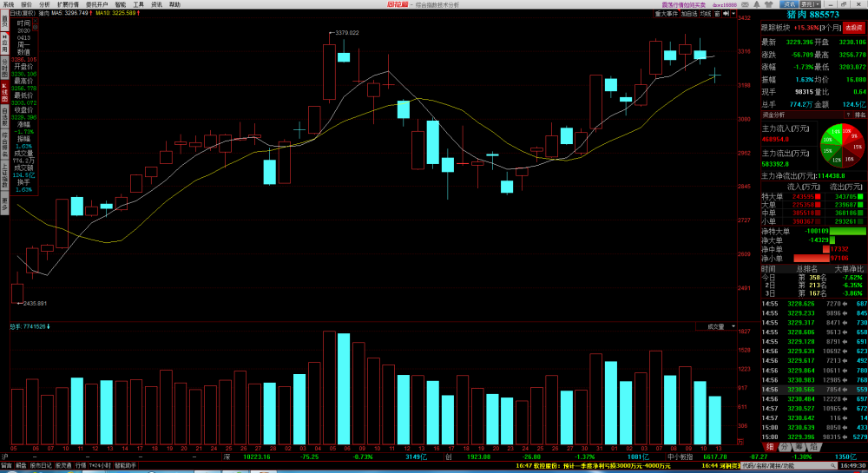Open settings gear on price info panel
The width and height of the screenshot is (868, 473).
pos(35,27)
